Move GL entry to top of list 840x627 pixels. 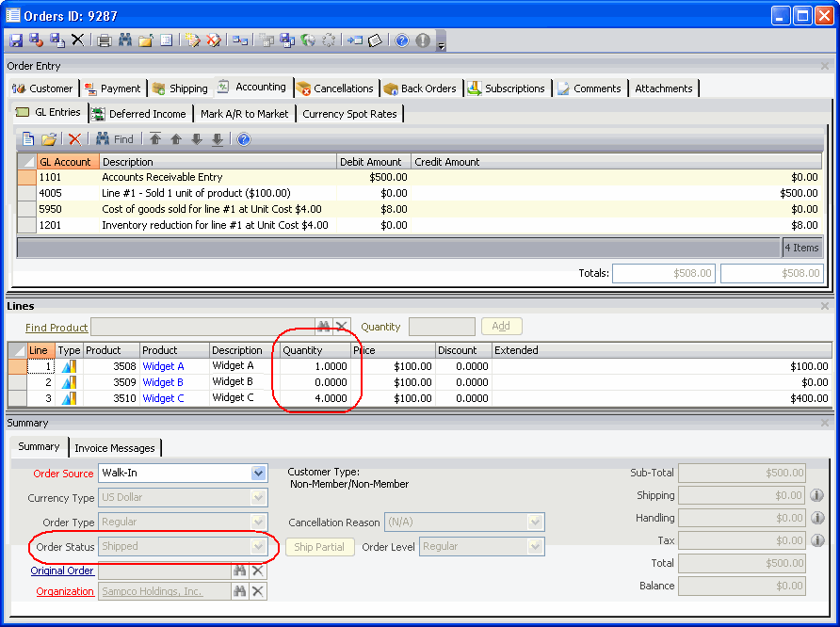(155, 139)
